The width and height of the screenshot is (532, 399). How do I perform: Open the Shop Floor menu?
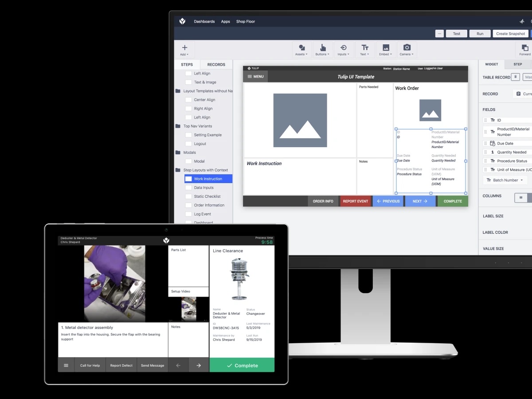246,21
